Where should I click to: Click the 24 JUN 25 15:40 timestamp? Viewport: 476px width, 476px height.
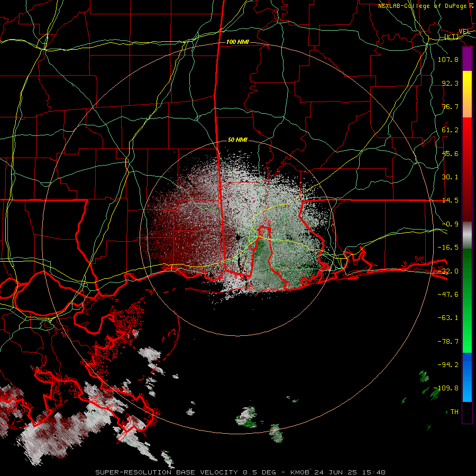coord(350,472)
